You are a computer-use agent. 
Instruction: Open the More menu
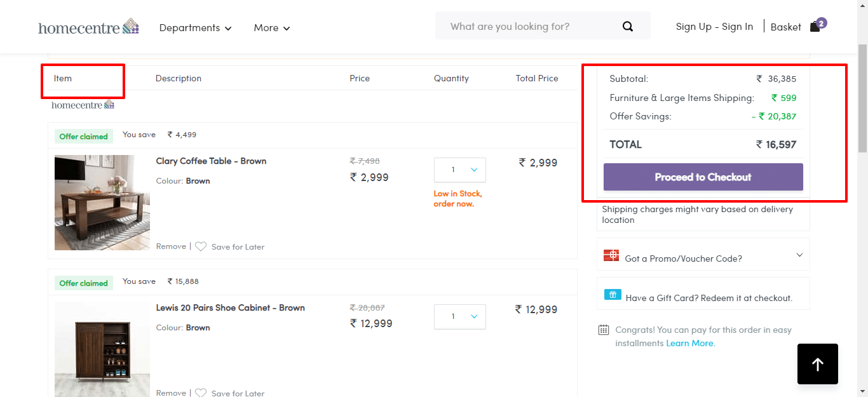point(271,28)
